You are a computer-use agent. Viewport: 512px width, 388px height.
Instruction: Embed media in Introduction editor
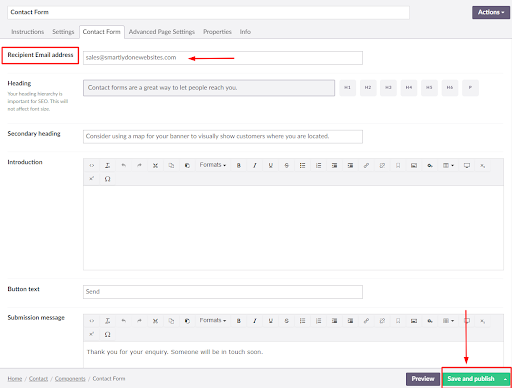point(467,165)
